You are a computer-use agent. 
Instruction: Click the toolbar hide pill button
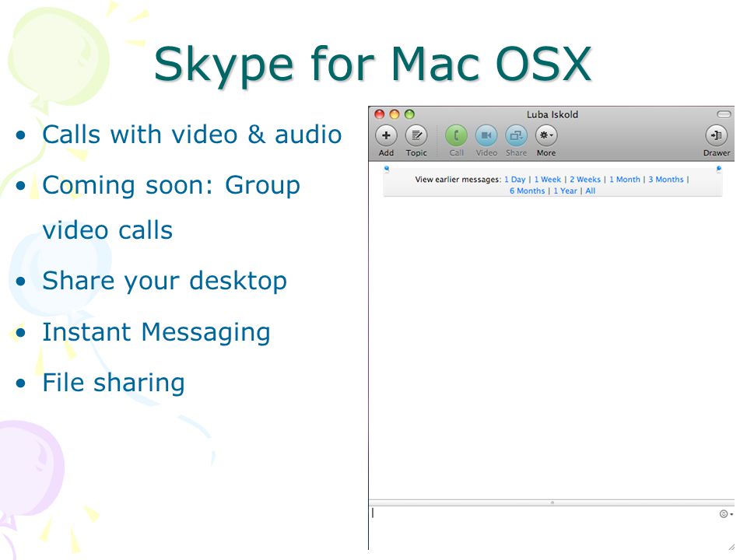[x=724, y=114]
